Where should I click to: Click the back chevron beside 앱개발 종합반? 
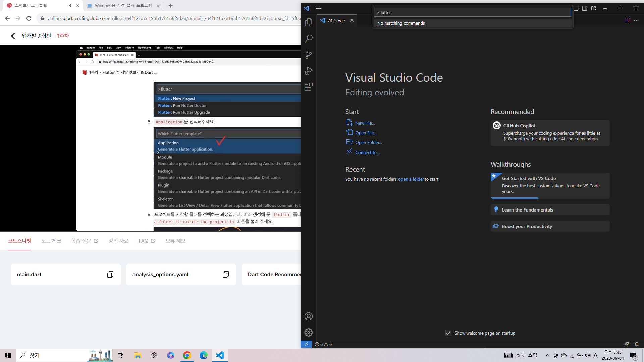(13, 36)
